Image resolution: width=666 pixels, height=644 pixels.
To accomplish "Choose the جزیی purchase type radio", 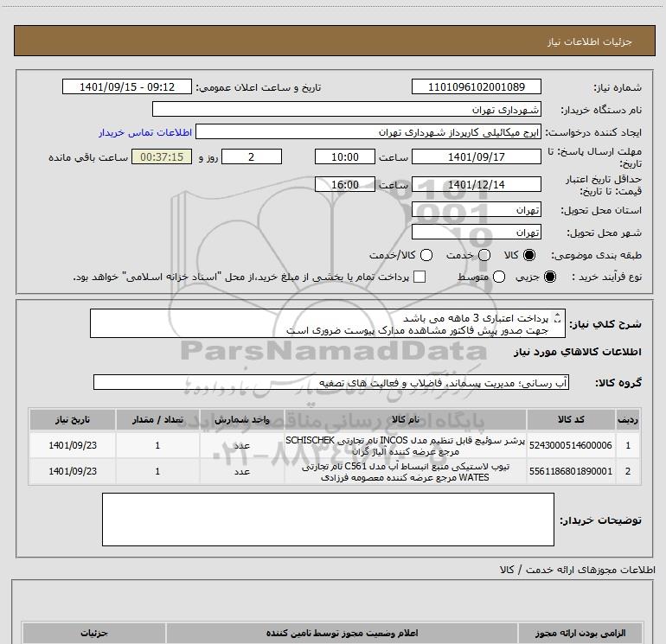I will pyautogui.click(x=549, y=277).
